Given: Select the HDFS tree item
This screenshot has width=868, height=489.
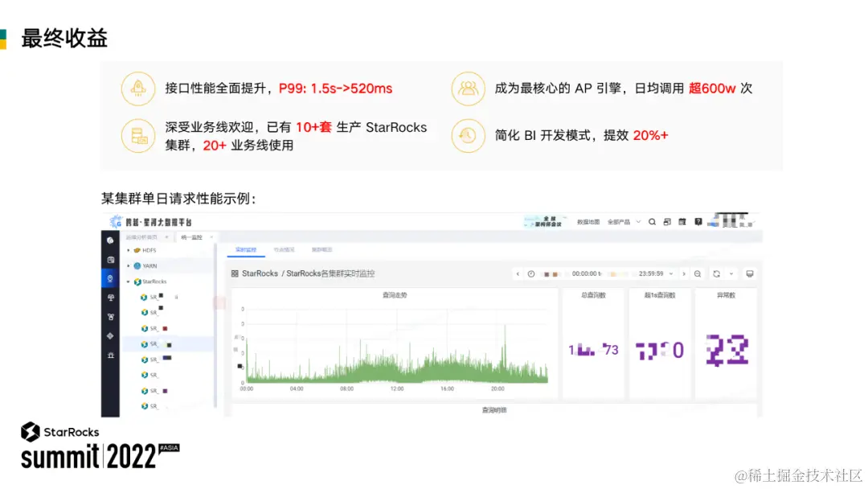Looking at the screenshot, I should [149, 250].
